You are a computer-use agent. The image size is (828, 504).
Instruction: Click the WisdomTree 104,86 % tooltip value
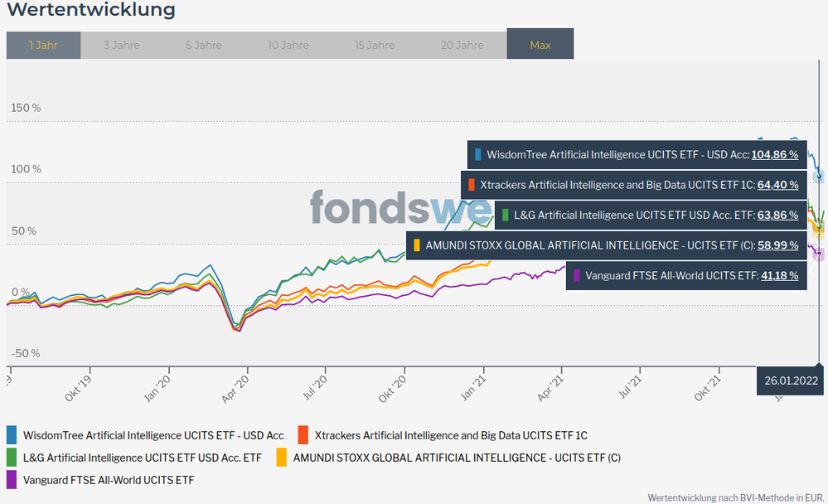click(774, 154)
